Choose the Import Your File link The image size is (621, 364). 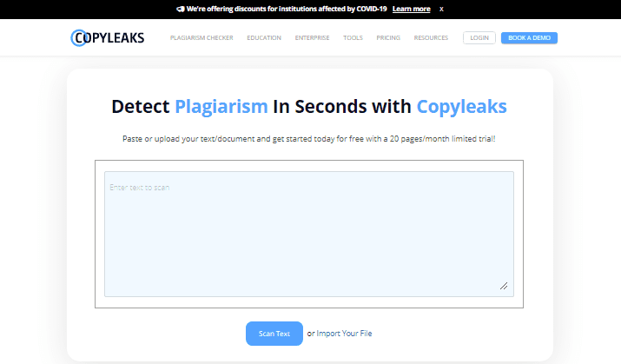pyautogui.click(x=344, y=334)
